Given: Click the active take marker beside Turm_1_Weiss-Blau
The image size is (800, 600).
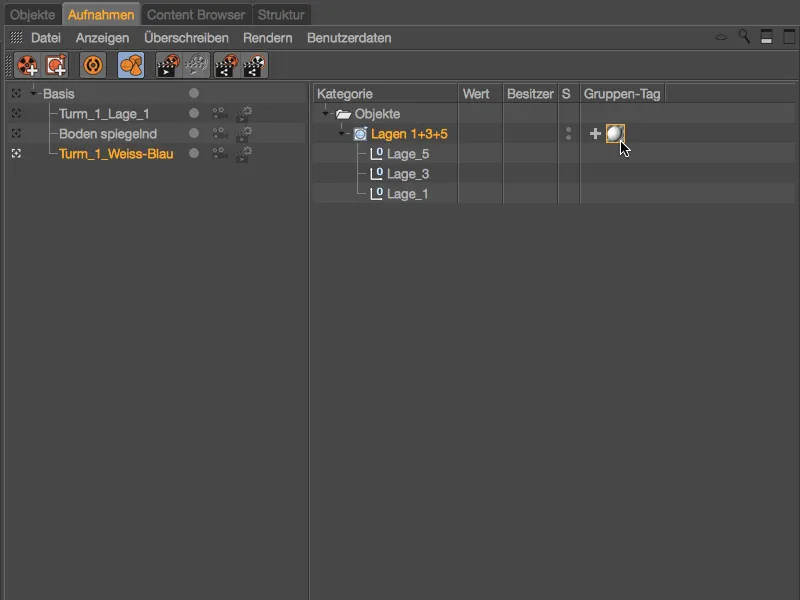Looking at the screenshot, I should coord(16,153).
